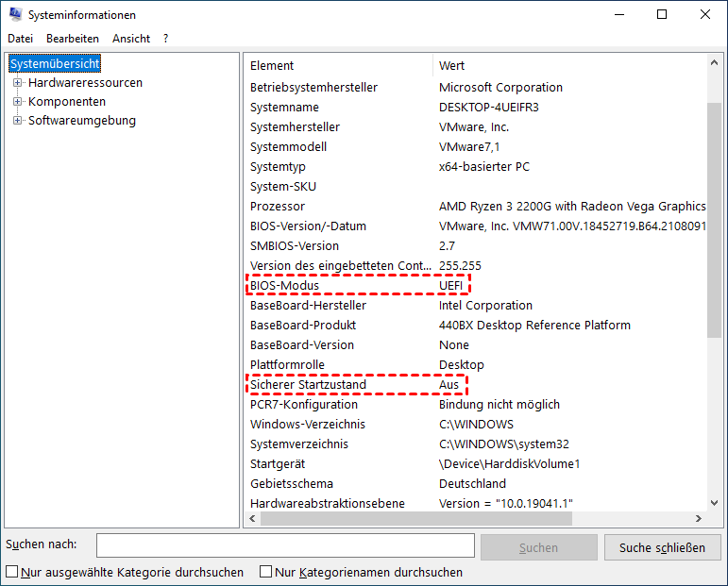The image size is (728, 586).
Task: Select Systemübersicht in the tree
Action: click(x=55, y=63)
